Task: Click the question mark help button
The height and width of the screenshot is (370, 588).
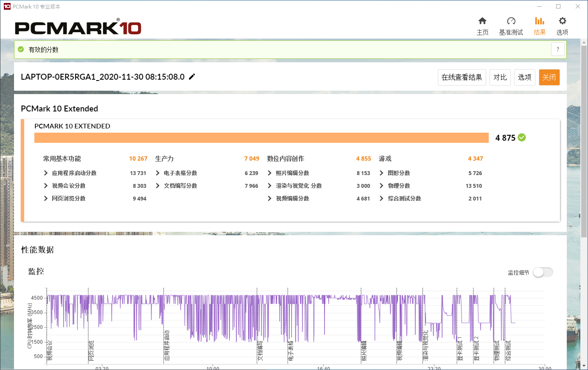Action: 558,49
